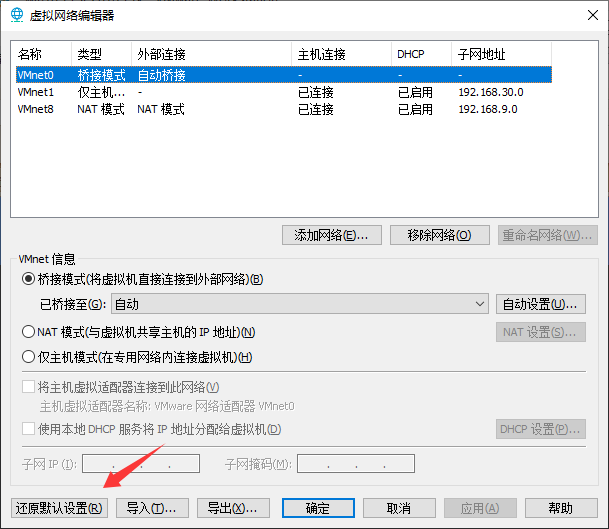
Task: Click the 还原默认设置 button
Action: click(x=59, y=508)
